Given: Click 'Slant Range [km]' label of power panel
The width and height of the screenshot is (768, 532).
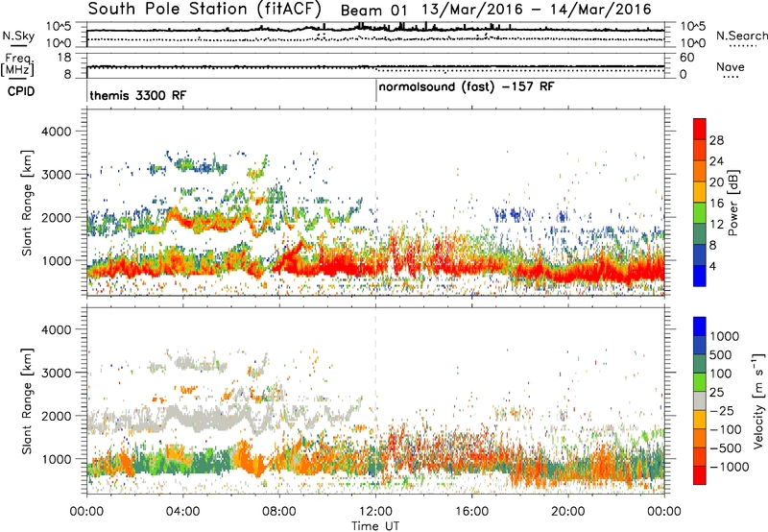Looking at the screenshot, I should click(27, 203).
